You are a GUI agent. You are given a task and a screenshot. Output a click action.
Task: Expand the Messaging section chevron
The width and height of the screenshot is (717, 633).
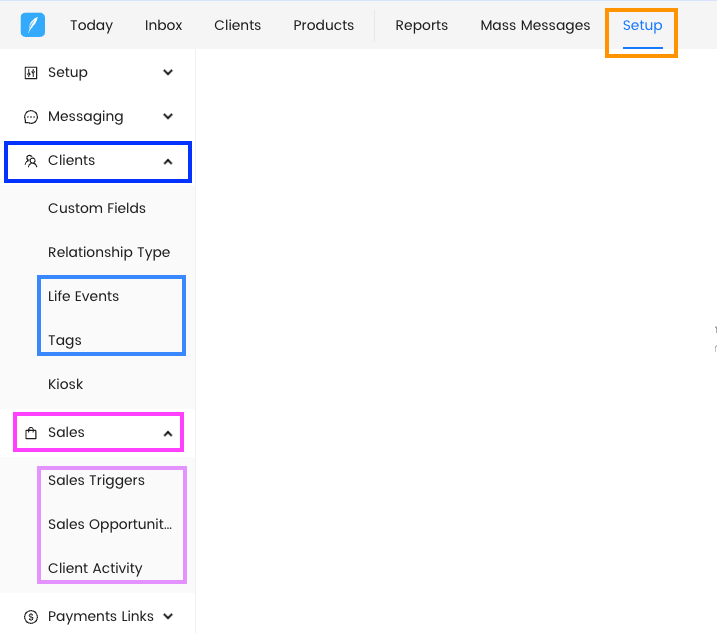(168, 117)
